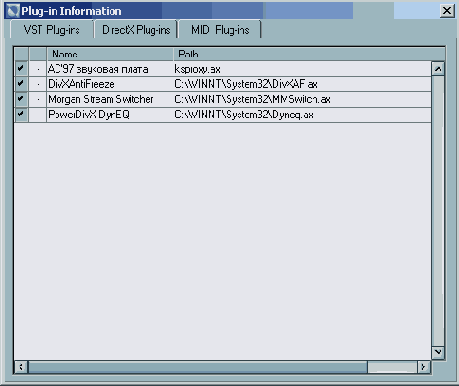This screenshot has height=386, width=459.
Task: Sort the list by the Name column header
Action: point(110,54)
